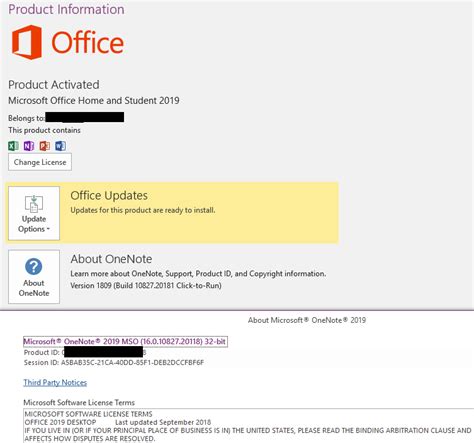Click Microsoft Office Home and Student 2019
The image size is (474, 443).
coord(94,100)
